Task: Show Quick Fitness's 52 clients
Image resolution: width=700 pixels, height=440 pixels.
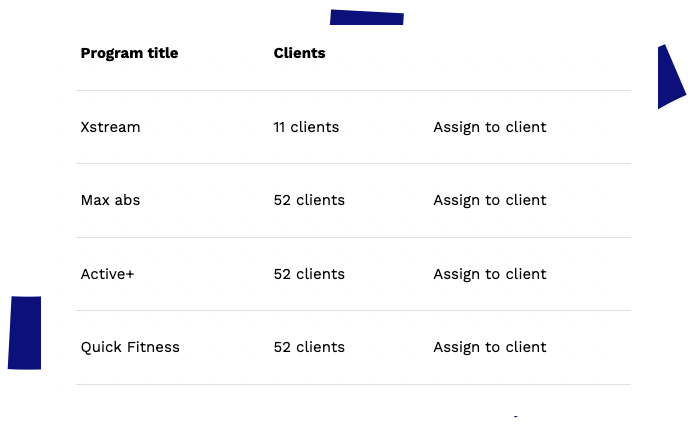Action: pyautogui.click(x=309, y=347)
